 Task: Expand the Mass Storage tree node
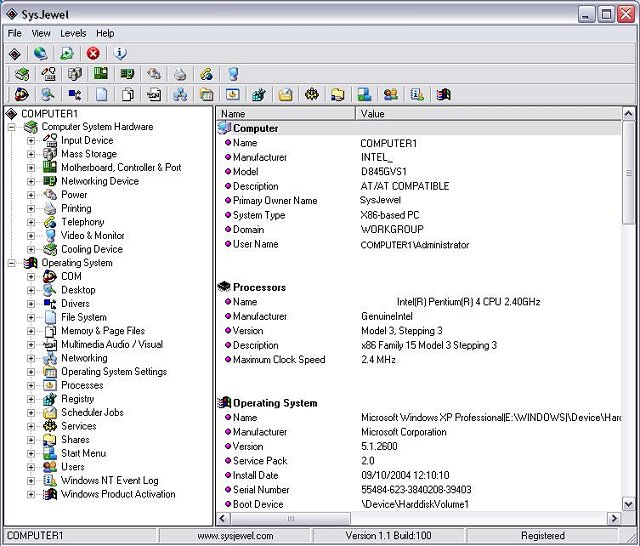point(31,154)
